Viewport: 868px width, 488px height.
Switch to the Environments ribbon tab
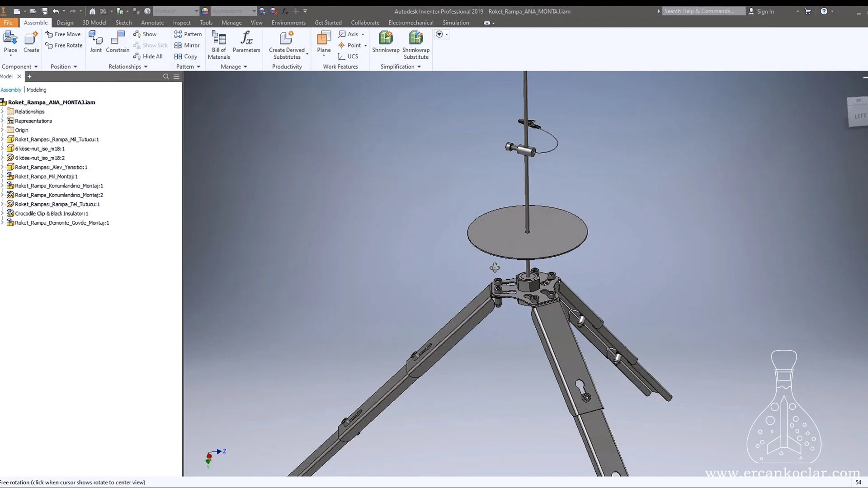coord(288,23)
